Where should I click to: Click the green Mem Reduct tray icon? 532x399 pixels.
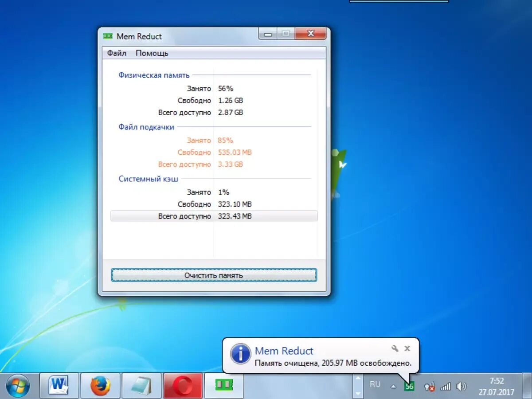[x=409, y=386]
